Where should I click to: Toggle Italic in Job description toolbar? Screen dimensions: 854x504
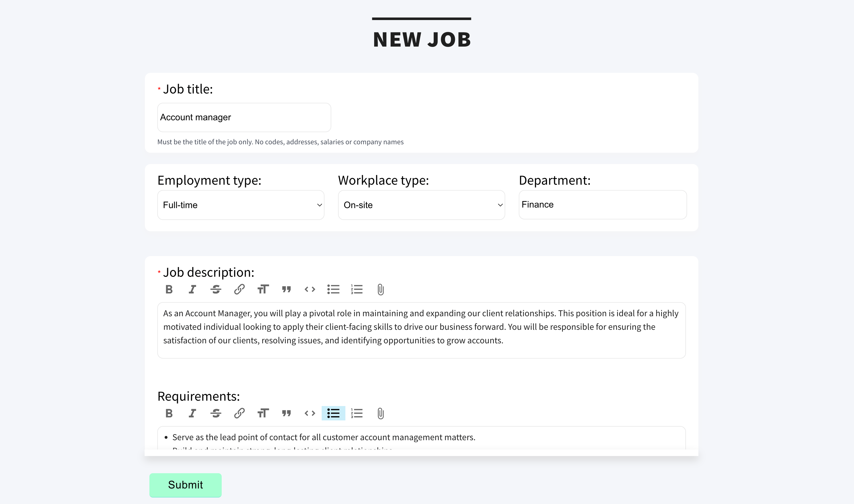point(192,289)
